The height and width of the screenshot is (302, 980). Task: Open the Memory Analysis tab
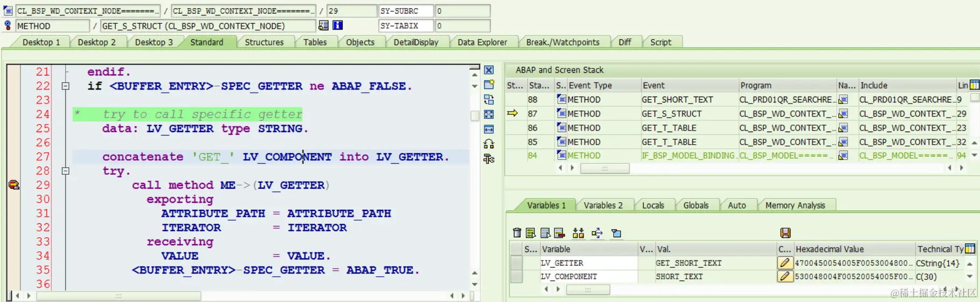pyautogui.click(x=795, y=205)
